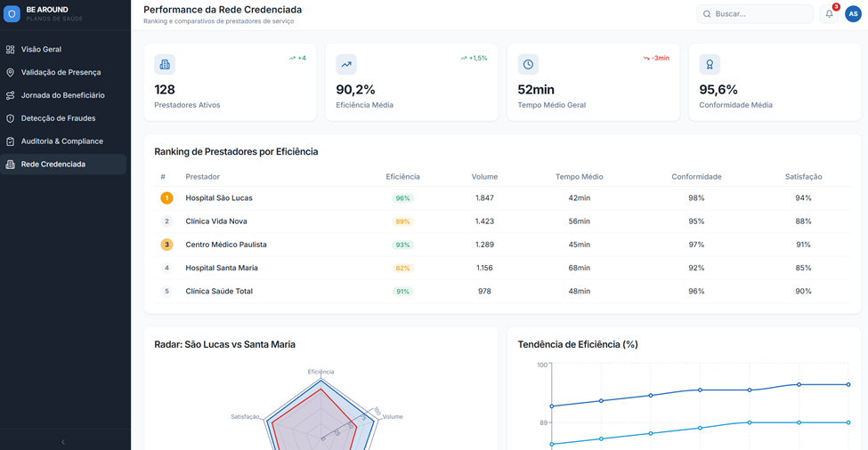Click the radar chart Eficiência axis label
868x450 pixels.
320,372
